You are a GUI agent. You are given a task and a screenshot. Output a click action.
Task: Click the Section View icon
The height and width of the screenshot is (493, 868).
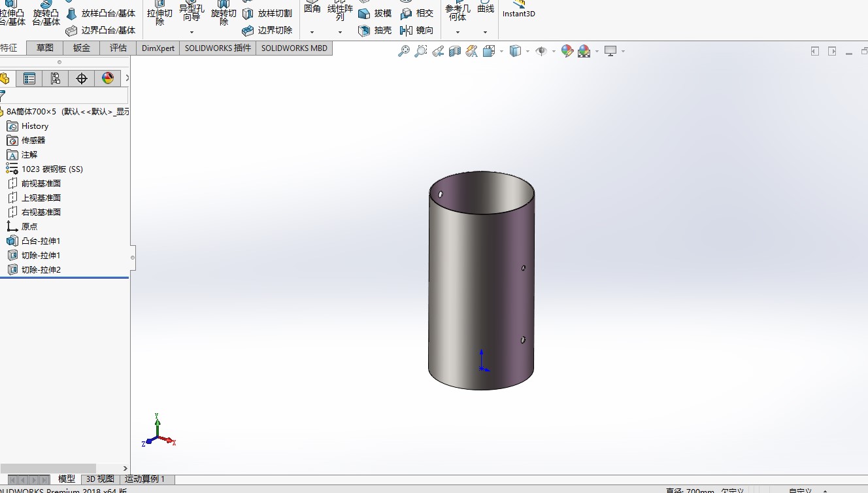[455, 51]
